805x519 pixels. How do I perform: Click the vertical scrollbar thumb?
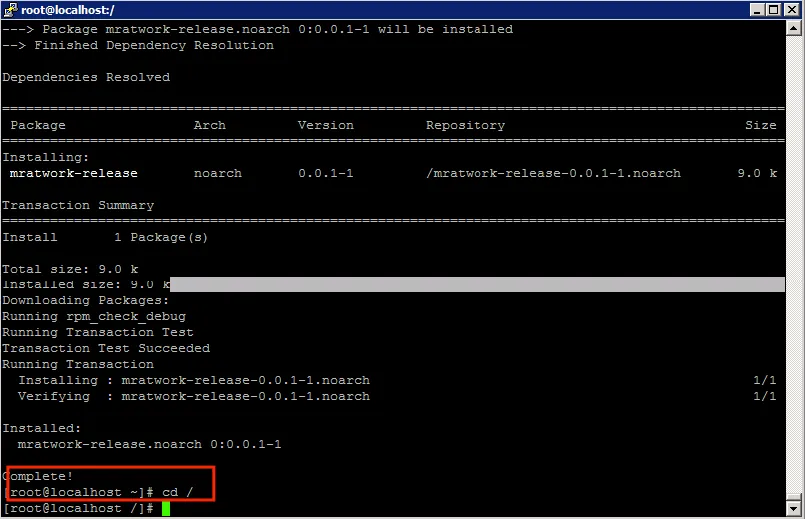pyautogui.click(x=793, y=497)
